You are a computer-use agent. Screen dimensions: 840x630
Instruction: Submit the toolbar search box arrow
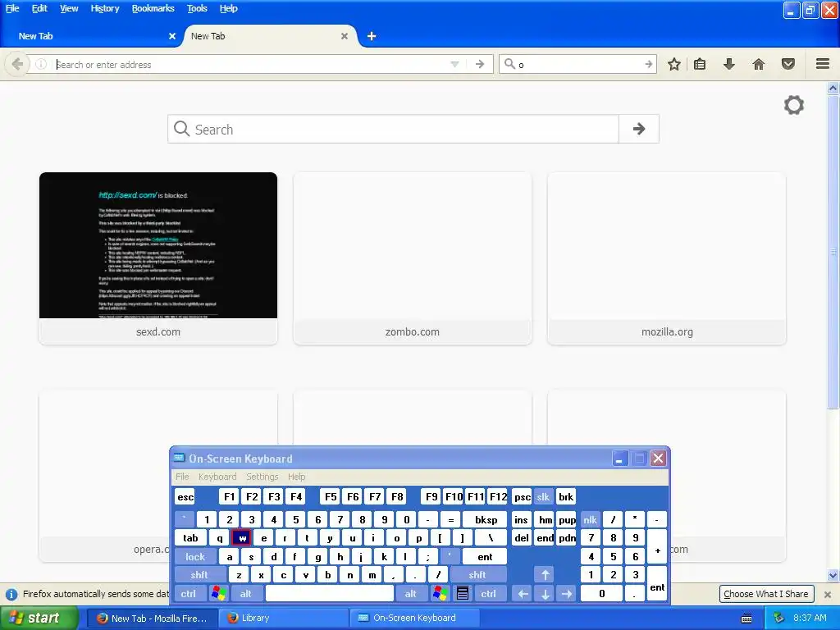point(649,64)
